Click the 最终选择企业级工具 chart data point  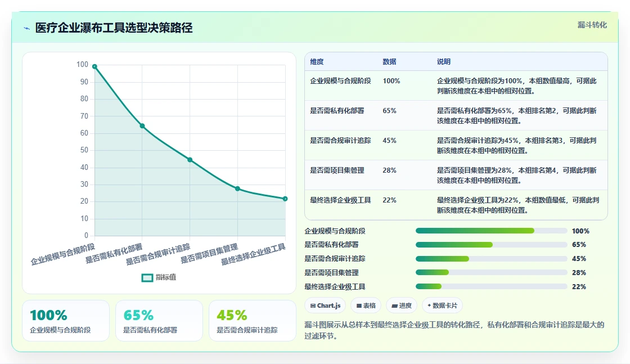[285, 199]
